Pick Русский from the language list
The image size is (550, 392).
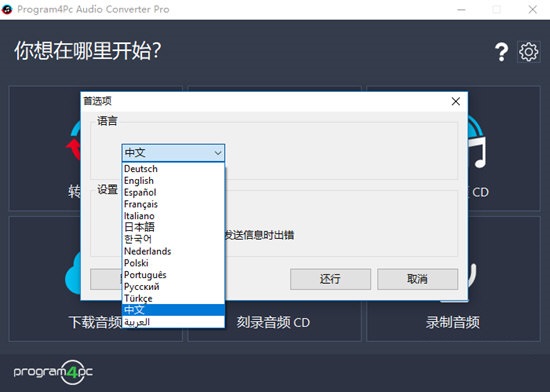coord(173,286)
